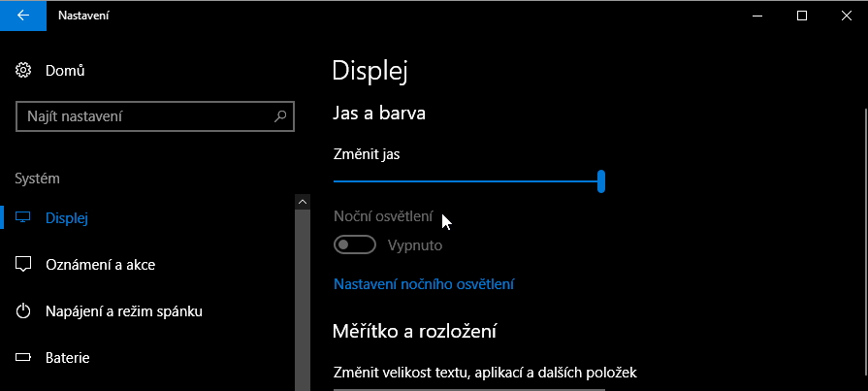This screenshot has width=868, height=391.
Task: Toggle the Noční osvětlení switch
Action: pos(354,245)
